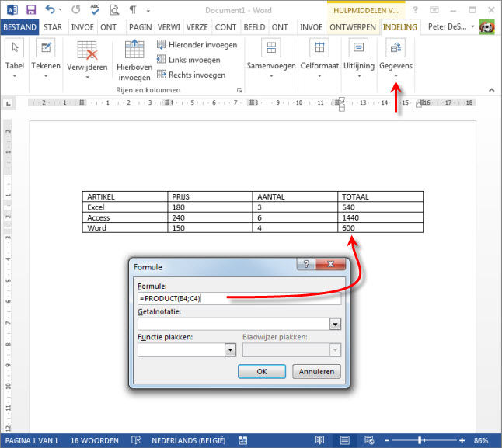Open the Samenvoegen dropdown

click(x=271, y=58)
